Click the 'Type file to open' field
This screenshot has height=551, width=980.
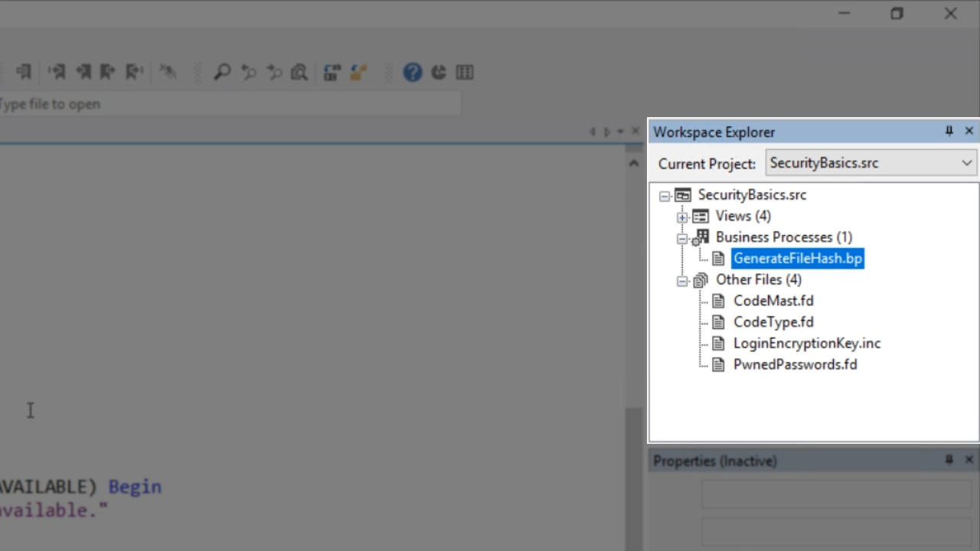tap(230, 104)
